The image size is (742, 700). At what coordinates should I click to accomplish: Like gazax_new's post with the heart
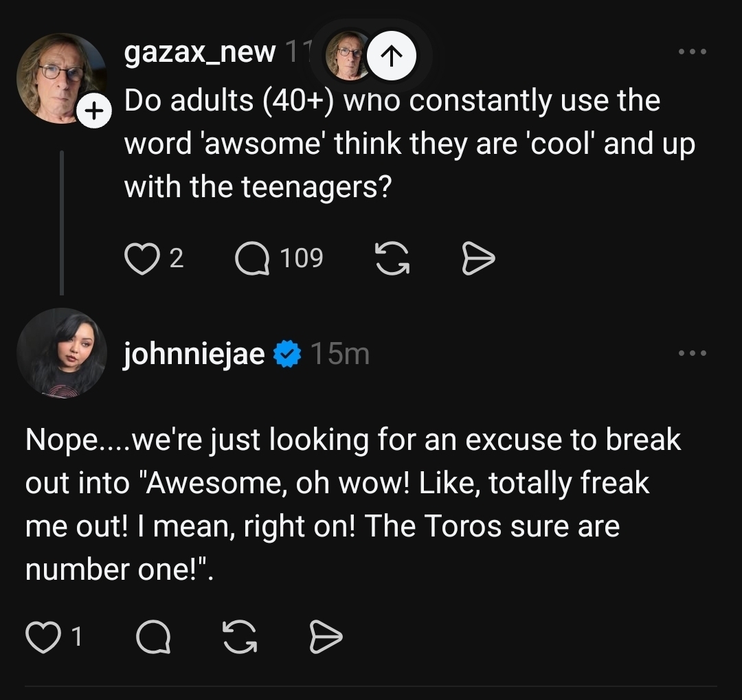[141, 259]
